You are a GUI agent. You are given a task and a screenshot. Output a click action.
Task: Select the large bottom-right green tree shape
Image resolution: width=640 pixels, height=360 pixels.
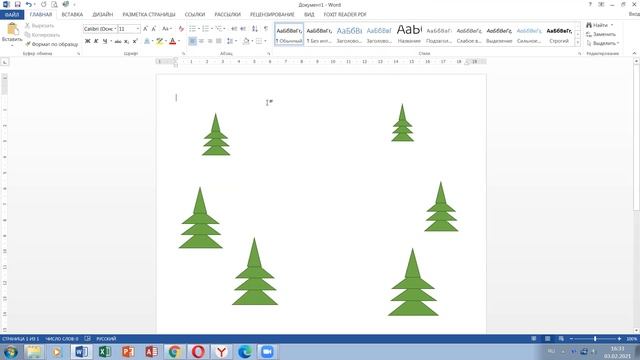(413, 282)
